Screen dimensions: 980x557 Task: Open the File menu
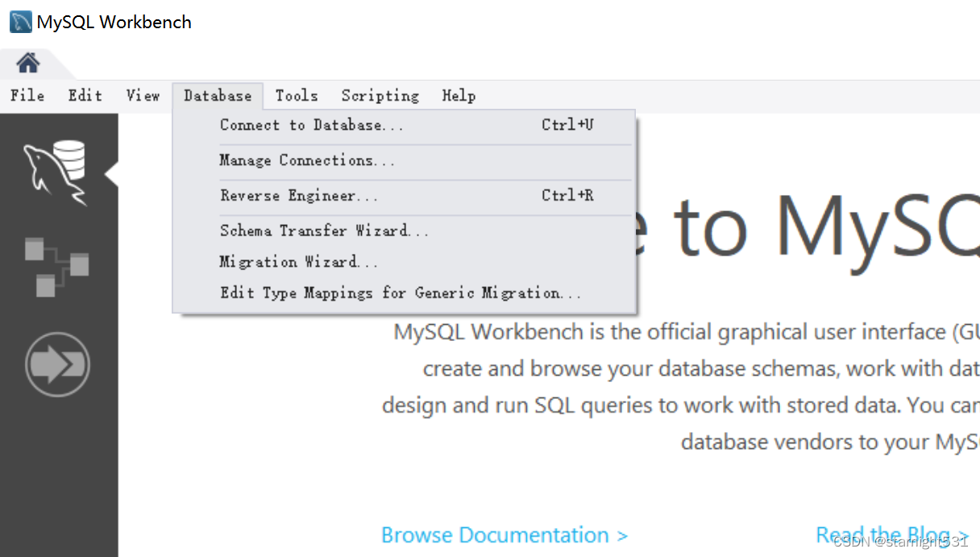point(27,95)
